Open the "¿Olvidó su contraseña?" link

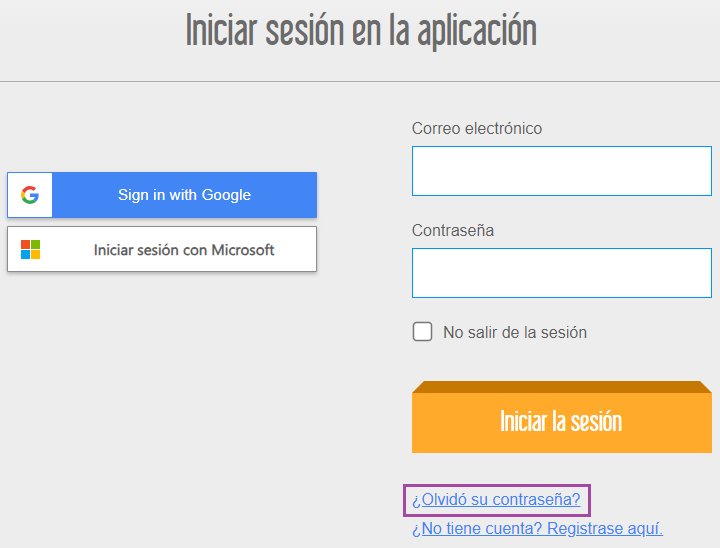point(496,499)
